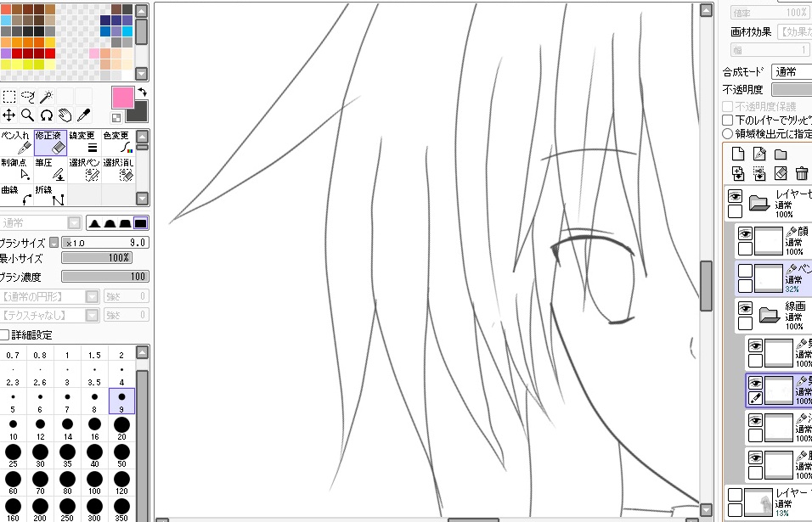This screenshot has height=522, width=812.
Task: Adjust the ブラシサイズ slider
Action: pyautogui.click(x=105, y=243)
